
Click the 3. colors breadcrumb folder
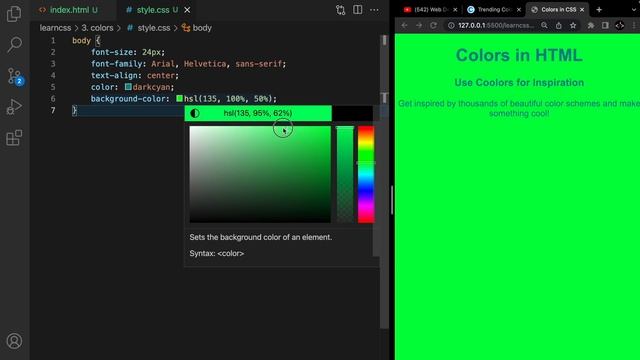point(97,28)
